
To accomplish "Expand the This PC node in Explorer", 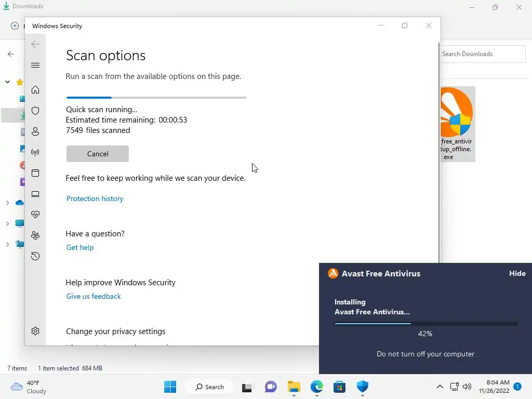I will (7, 223).
